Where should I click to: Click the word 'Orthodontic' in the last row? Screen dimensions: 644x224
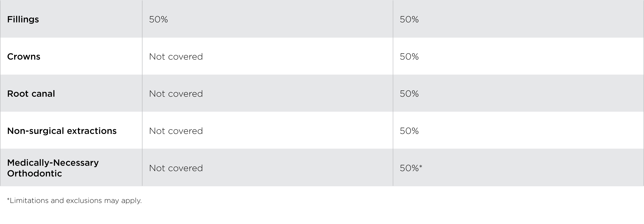(x=34, y=173)
